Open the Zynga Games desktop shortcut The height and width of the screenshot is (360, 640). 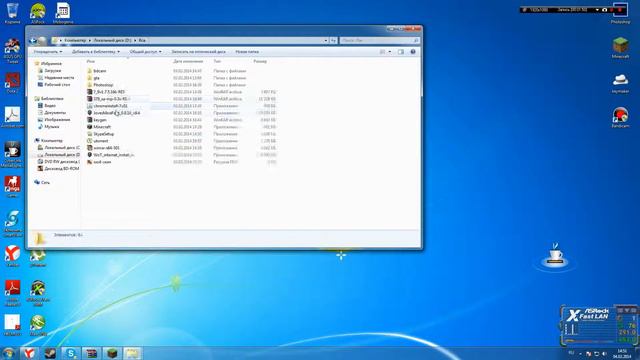(12, 187)
